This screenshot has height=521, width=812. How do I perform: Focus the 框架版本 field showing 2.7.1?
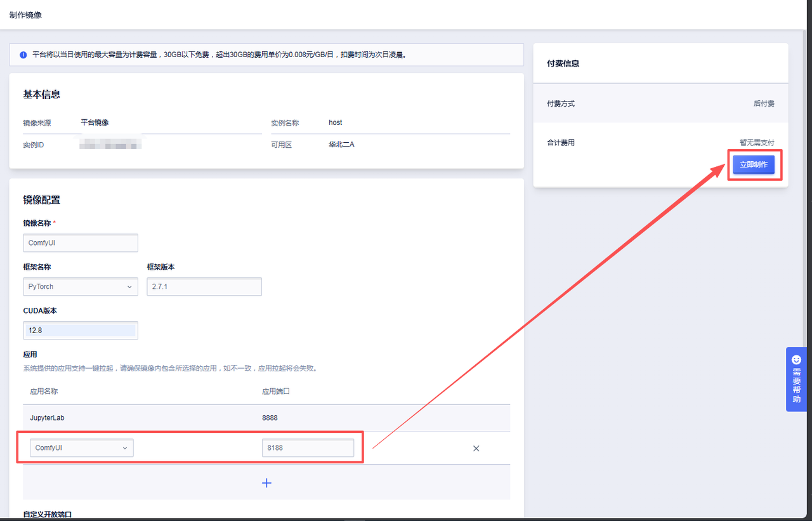click(x=204, y=287)
